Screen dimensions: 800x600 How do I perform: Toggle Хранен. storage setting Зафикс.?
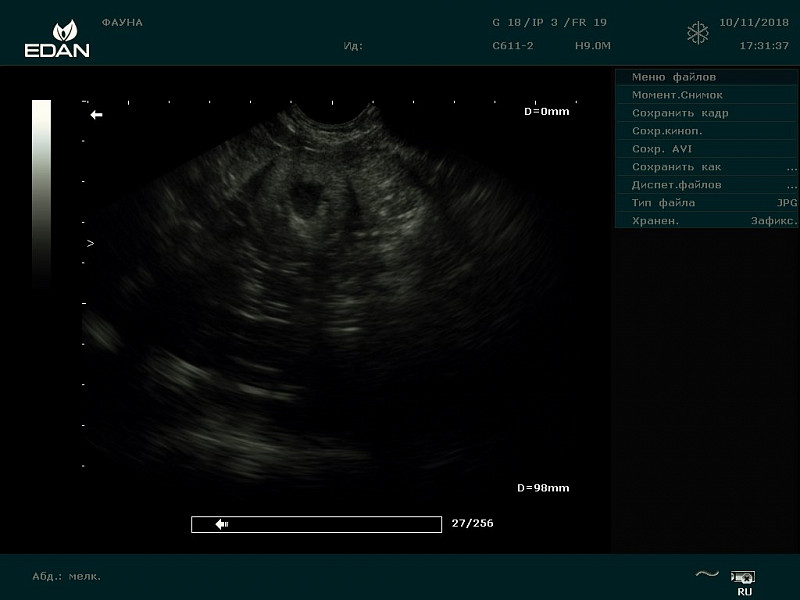pos(706,221)
